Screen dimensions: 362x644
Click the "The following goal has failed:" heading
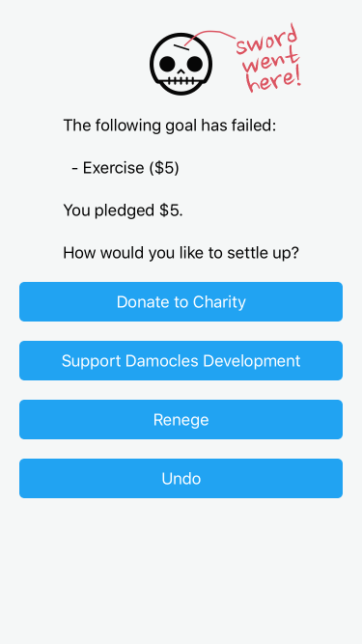click(170, 126)
